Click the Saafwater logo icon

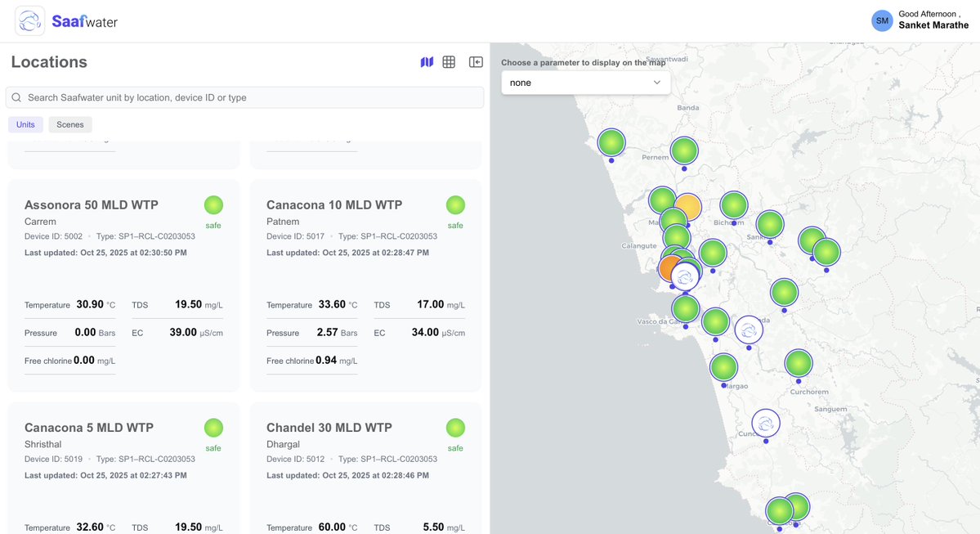30,20
